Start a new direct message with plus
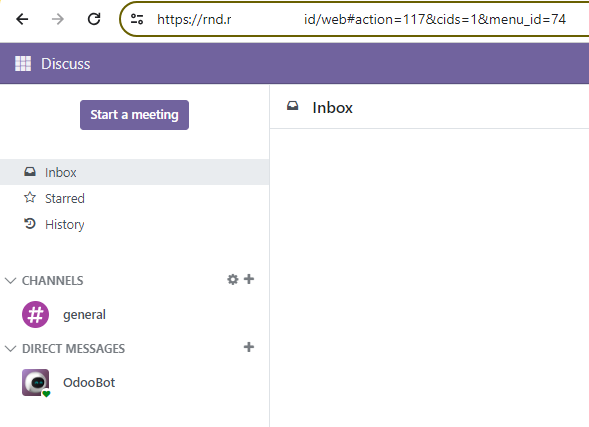Screen dimensions: 589x427 [x=249, y=347]
